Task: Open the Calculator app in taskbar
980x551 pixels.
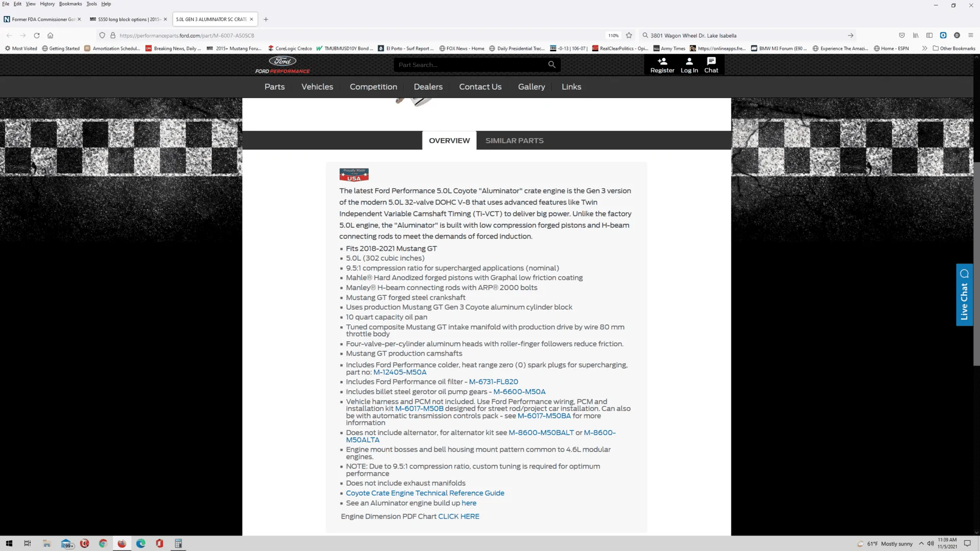Action: pos(178,543)
